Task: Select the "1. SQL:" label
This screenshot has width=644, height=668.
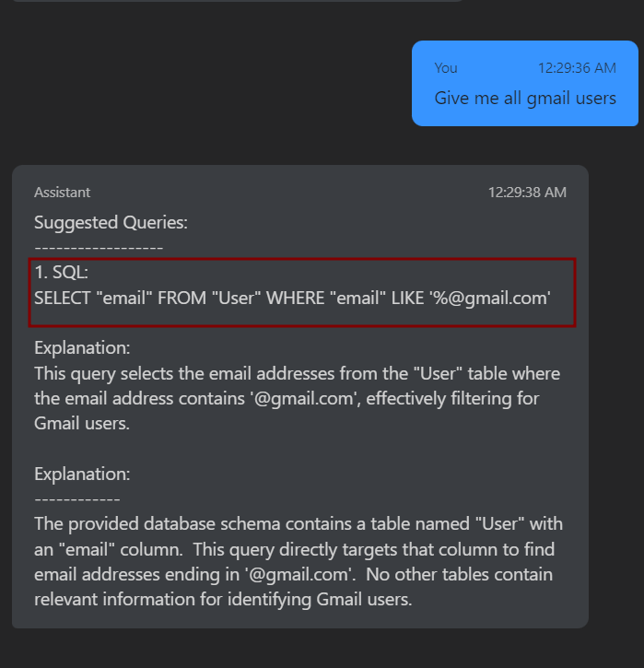Action: 62,273
